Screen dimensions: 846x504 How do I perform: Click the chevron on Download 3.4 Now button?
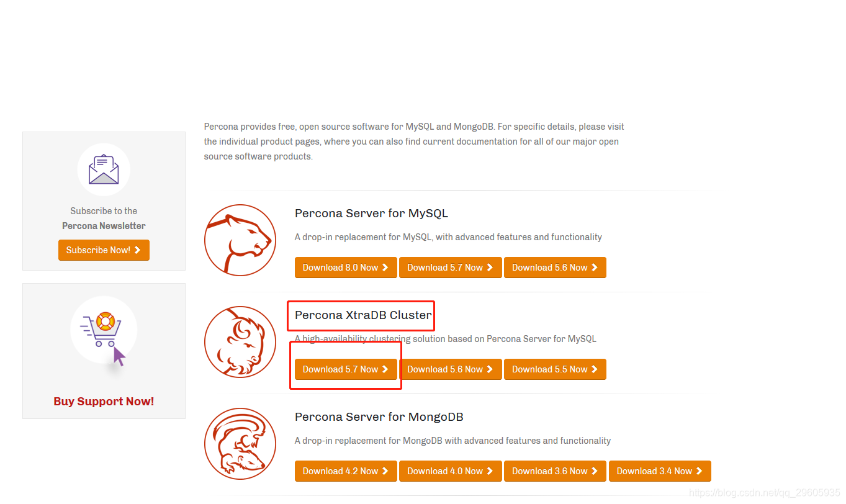point(699,471)
